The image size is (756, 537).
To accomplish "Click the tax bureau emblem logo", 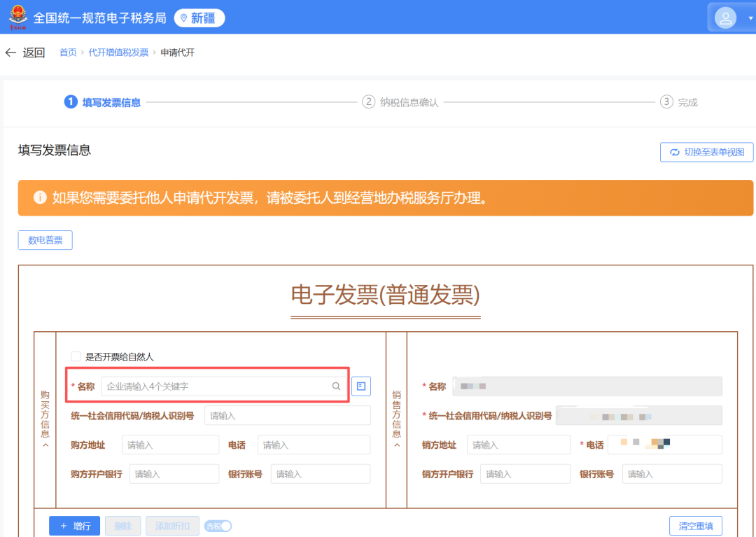I will (18, 18).
